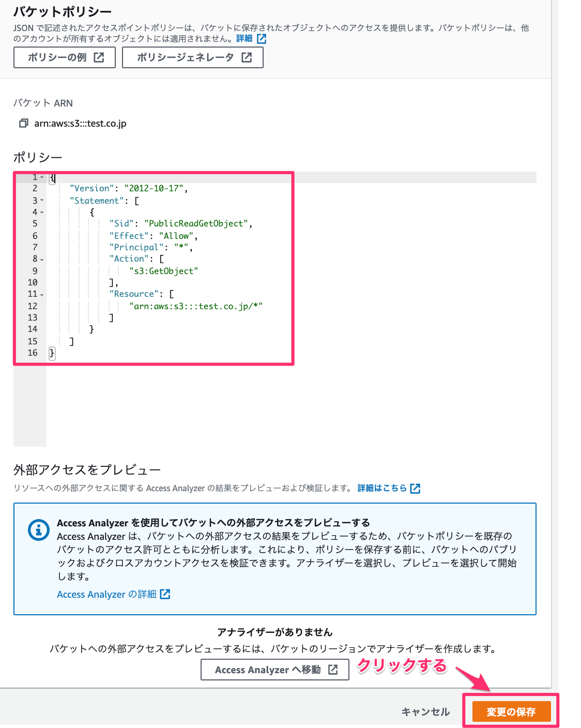Open the external link icon beside 詳細
The image size is (581, 728).
[x=263, y=38]
